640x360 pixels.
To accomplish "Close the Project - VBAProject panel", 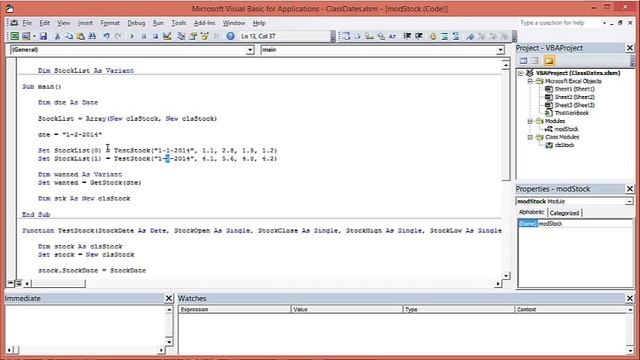I will point(630,48).
